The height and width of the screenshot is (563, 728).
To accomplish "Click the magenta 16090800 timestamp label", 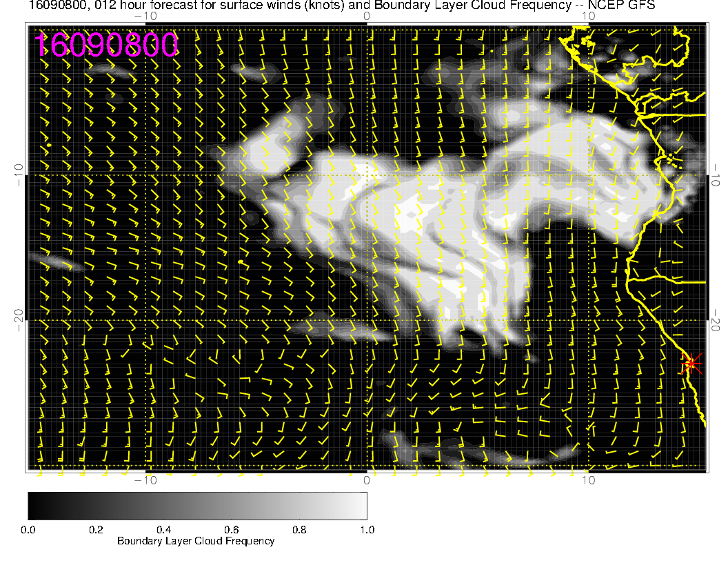I will (106, 46).
